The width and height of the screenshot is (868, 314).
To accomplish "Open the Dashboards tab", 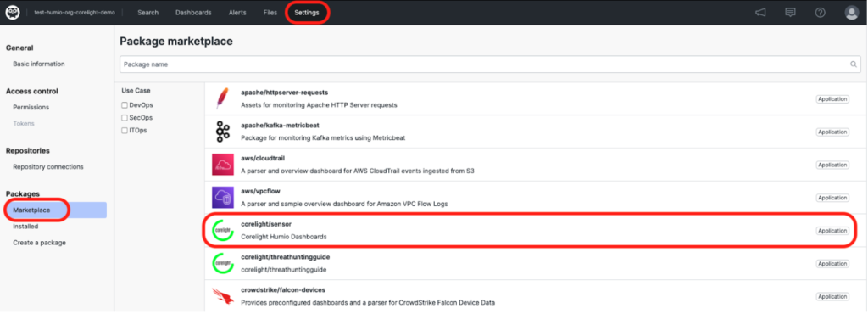I will (193, 12).
